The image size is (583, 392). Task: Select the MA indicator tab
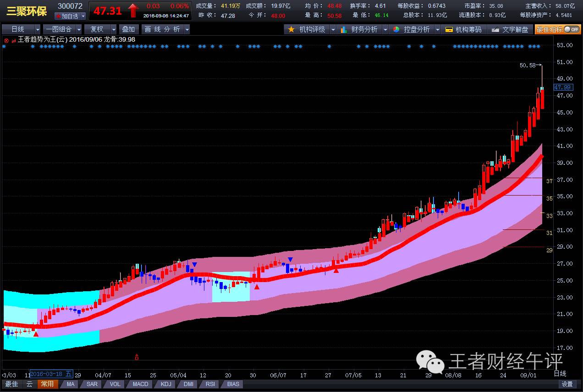coord(70,384)
